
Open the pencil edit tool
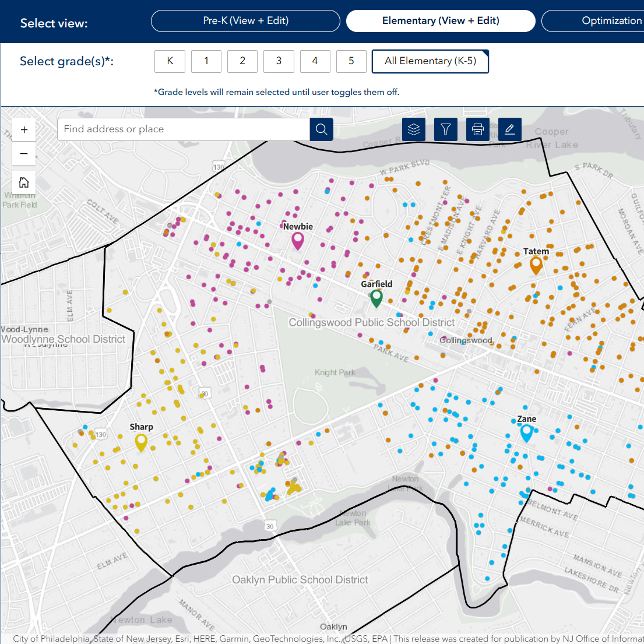(510, 129)
